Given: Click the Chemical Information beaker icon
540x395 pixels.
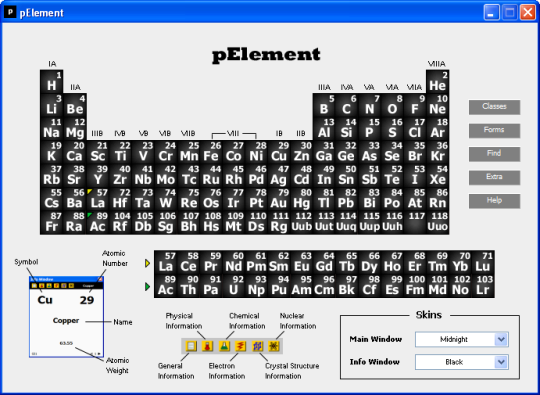Looking at the screenshot, I should [224, 345].
